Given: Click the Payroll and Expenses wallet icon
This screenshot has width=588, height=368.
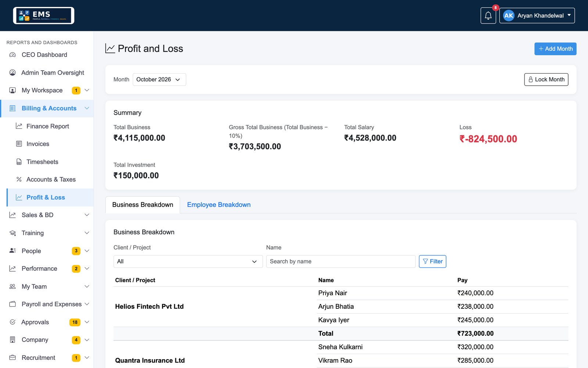Looking at the screenshot, I should (x=12, y=304).
